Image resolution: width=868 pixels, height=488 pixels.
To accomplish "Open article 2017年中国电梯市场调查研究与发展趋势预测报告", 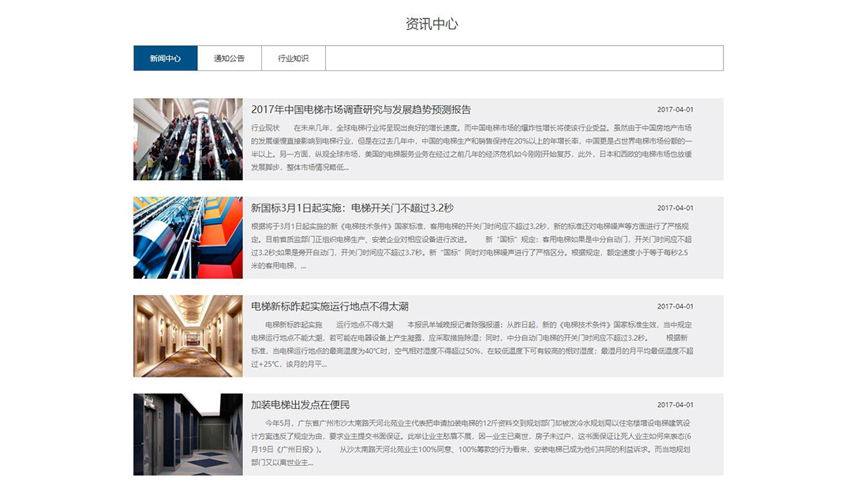I will [361, 110].
